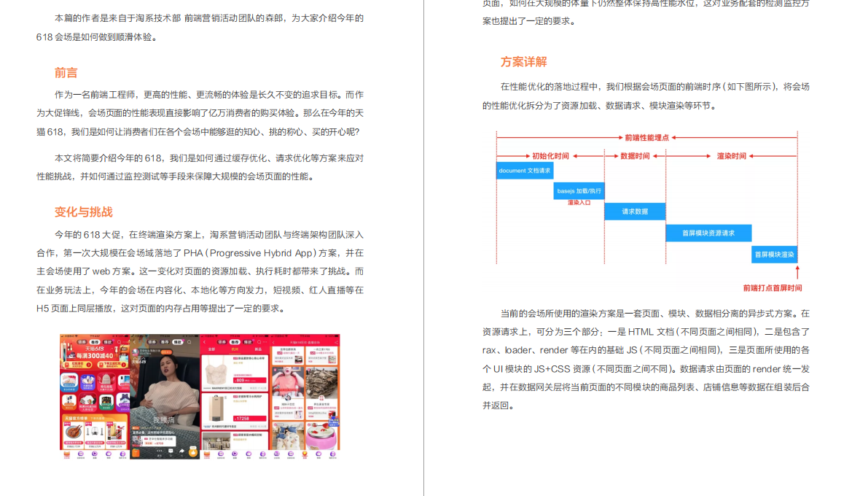Click the "前端打点首屏时间" caption
Screen dimensions: 868x496
[773, 288]
